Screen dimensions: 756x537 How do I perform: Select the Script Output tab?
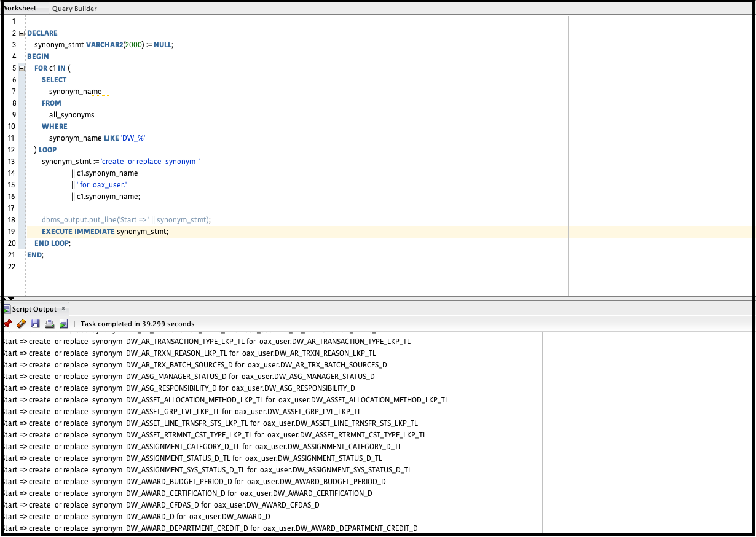click(34, 309)
